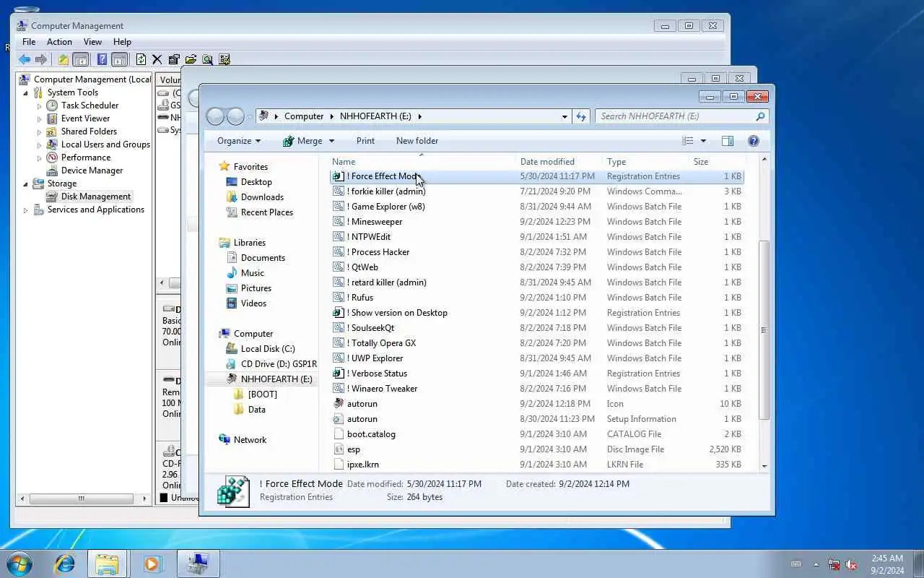Screen dimensions: 924x578
Task: Click the black X Delete icon in the toolbar
Action: 157,60
